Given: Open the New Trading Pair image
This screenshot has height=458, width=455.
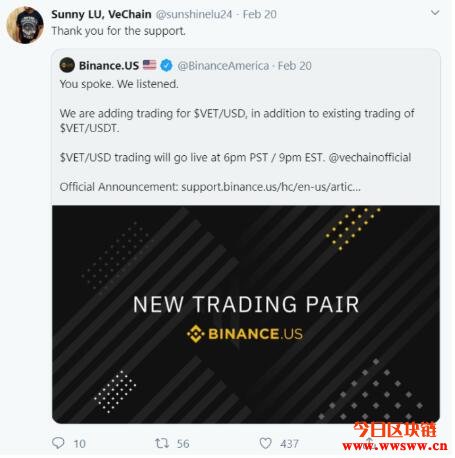Looking at the screenshot, I should pos(246,314).
